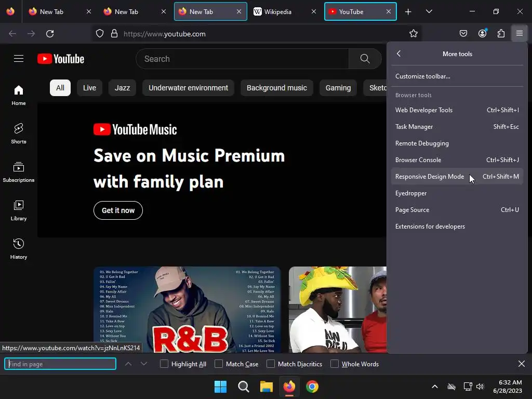Select the Live filter chip
Screen dimensions: 532x399
coord(89,88)
